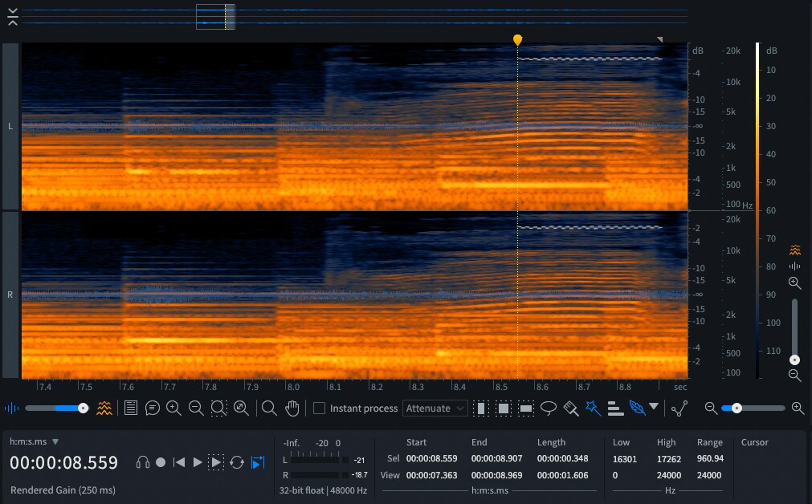Click the zoom-out-full magnifier with arrows icon
812x504 pixels.
(241, 408)
